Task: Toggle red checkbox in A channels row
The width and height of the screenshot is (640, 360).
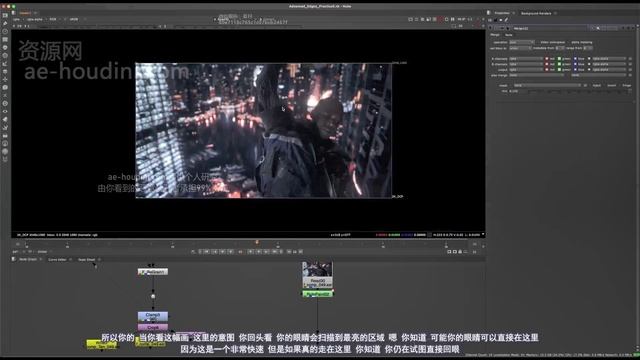Action: (x=547, y=59)
